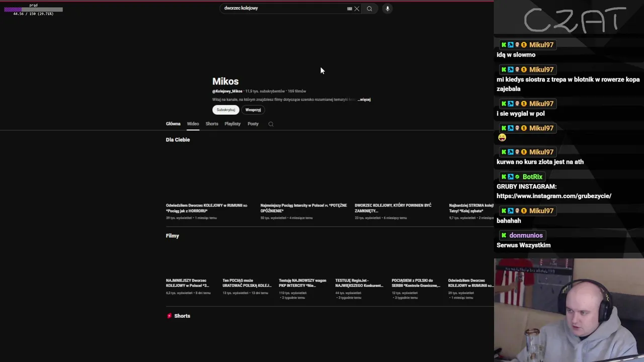Open 'Testuję NAJNOWSZY wagon PKP INTERCITY' video
The image size is (644, 362).
point(303,283)
